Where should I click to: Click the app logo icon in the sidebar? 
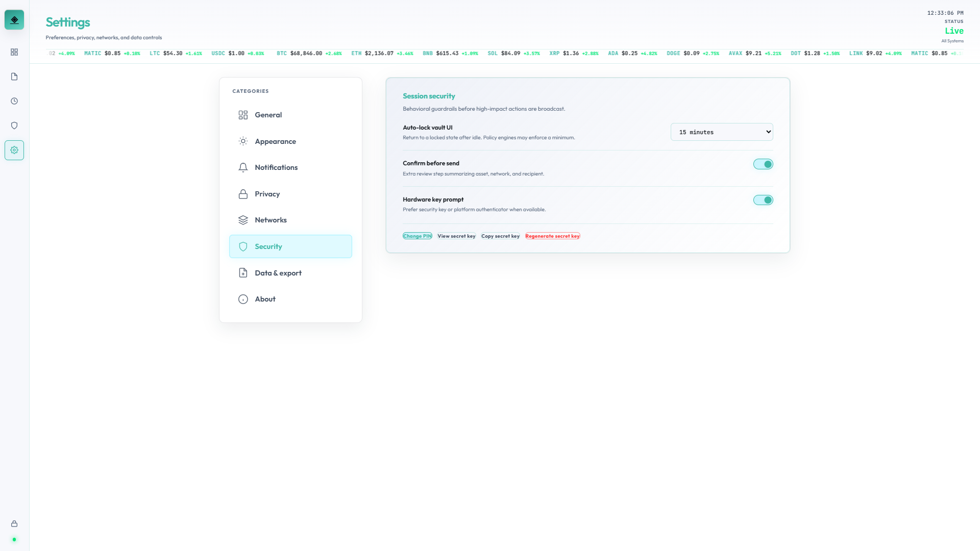(x=14, y=20)
